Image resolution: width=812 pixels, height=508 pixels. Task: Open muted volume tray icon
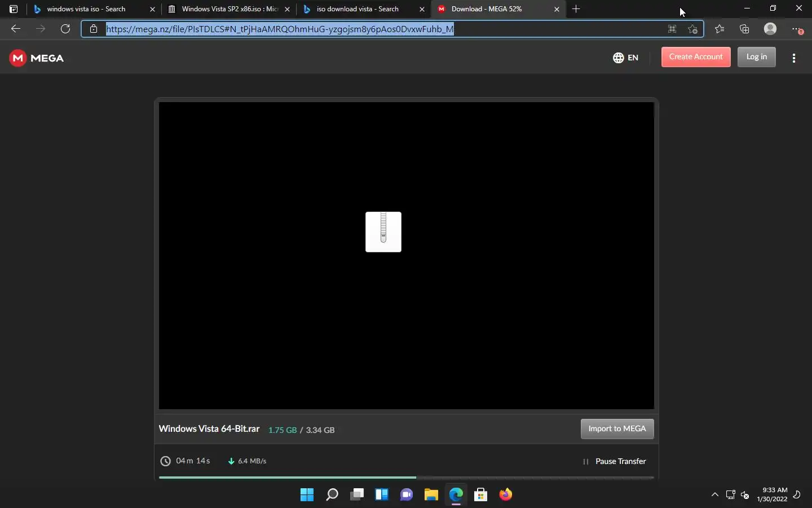(x=745, y=494)
